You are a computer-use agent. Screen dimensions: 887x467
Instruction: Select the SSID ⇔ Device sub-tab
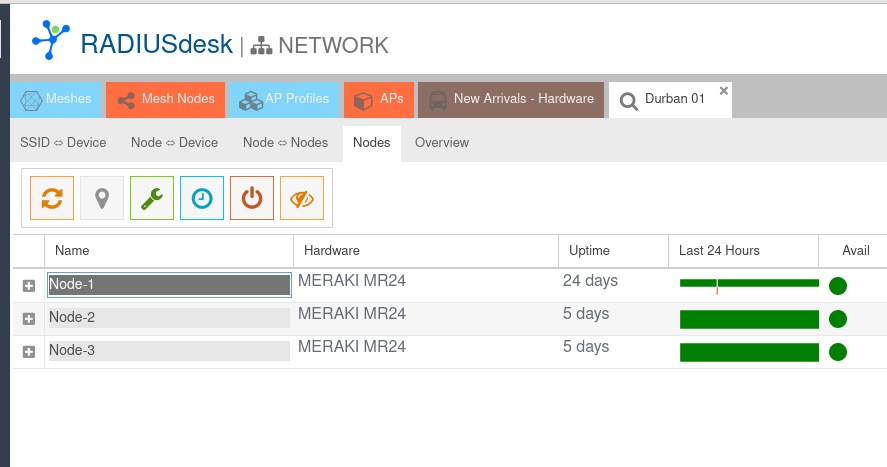click(x=63, y=143)
